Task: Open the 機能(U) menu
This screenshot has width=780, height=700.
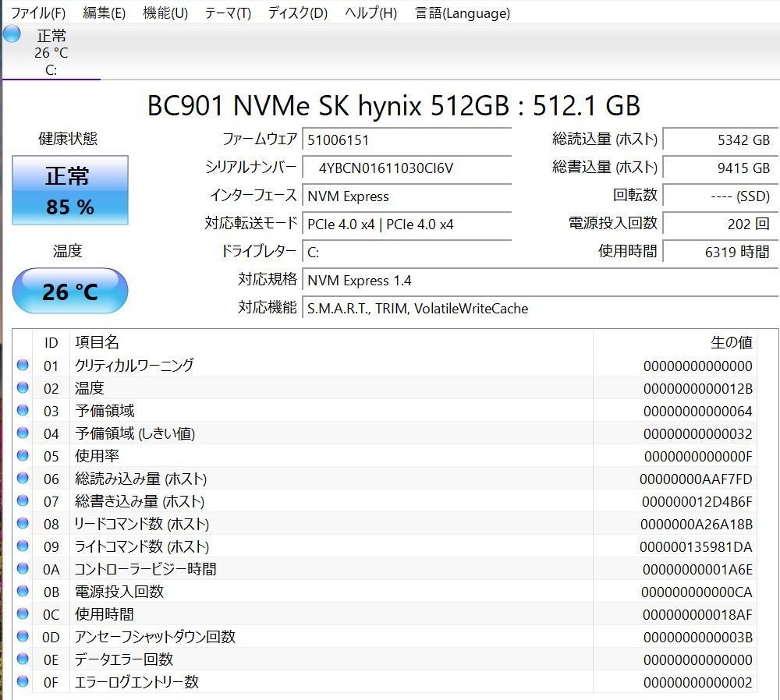Action: (x=165, y=12)
